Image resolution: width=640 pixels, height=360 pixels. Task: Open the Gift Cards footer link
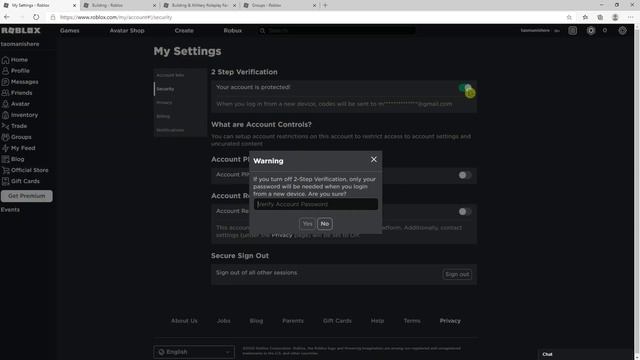click(x=337, y=321)
